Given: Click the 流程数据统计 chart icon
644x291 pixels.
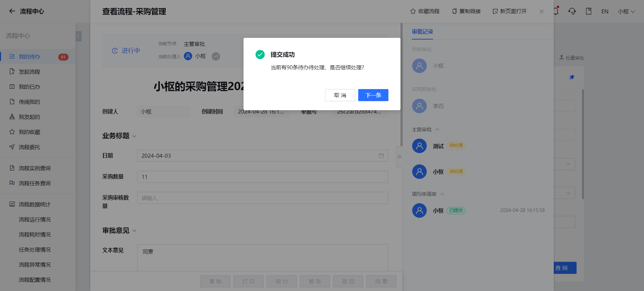Looking at the screenshot, I should 12,204.
